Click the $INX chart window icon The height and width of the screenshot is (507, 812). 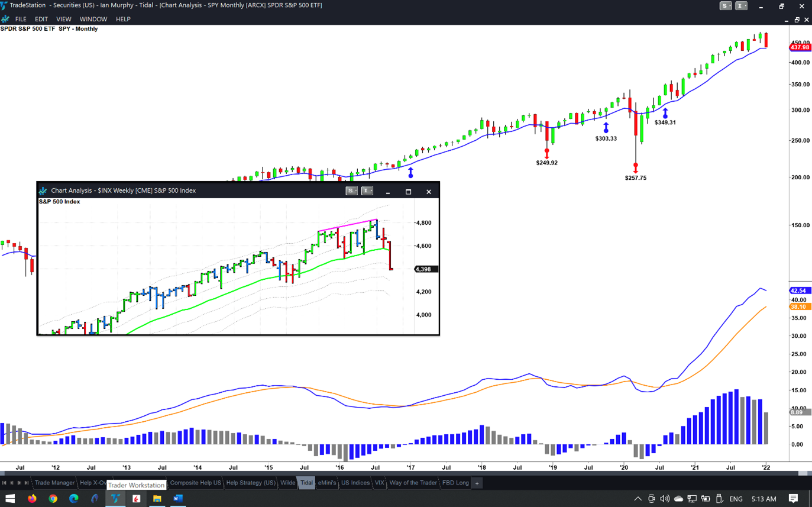[43, 190]
